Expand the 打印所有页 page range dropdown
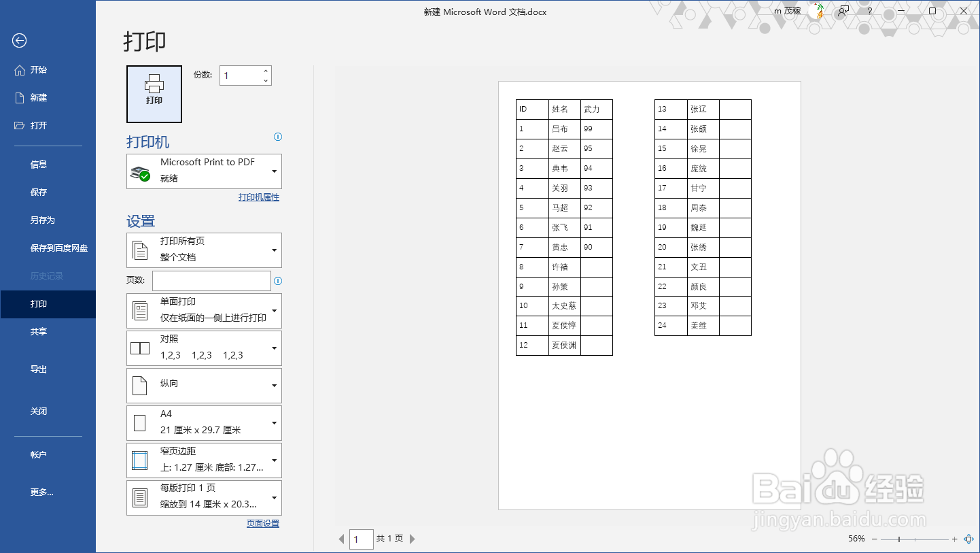980x553 pixels. pos(274,250)
